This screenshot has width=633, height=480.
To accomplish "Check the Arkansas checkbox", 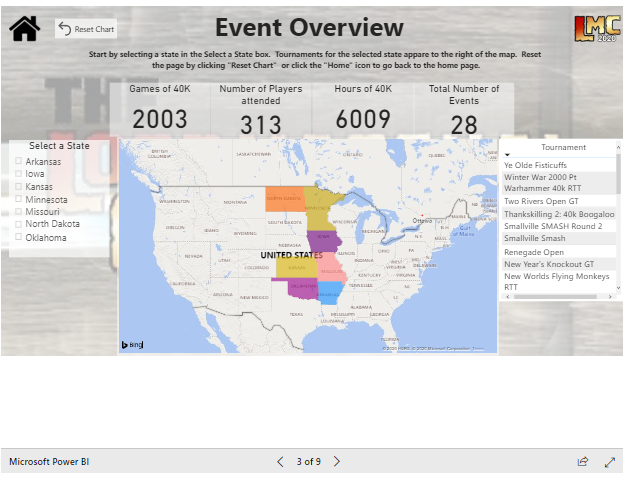I will click(x=19, y=161).
